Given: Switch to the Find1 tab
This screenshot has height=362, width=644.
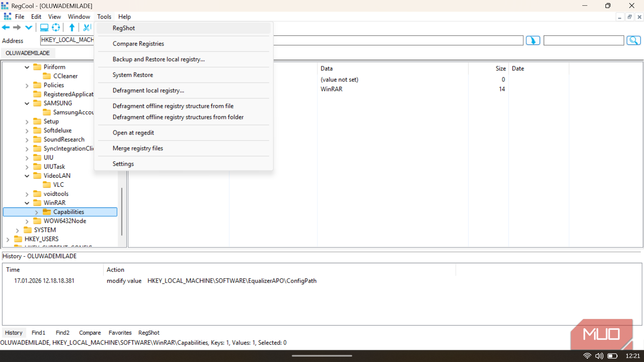Looking at the screenshot, I should [38, 333].
